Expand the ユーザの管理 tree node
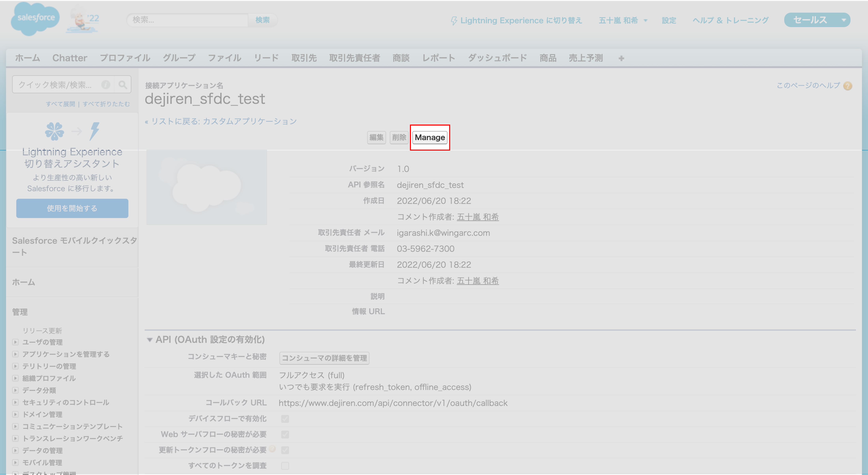868x475 pixels. point(15,342)
